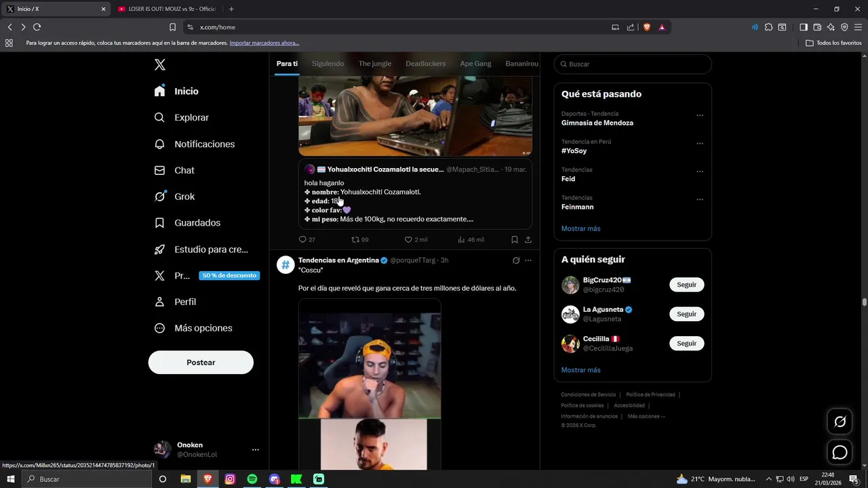The width and height of the screenshot is (868, 488).
Task: Switch to the Siguiendo tab
Action: pos(328,64)
